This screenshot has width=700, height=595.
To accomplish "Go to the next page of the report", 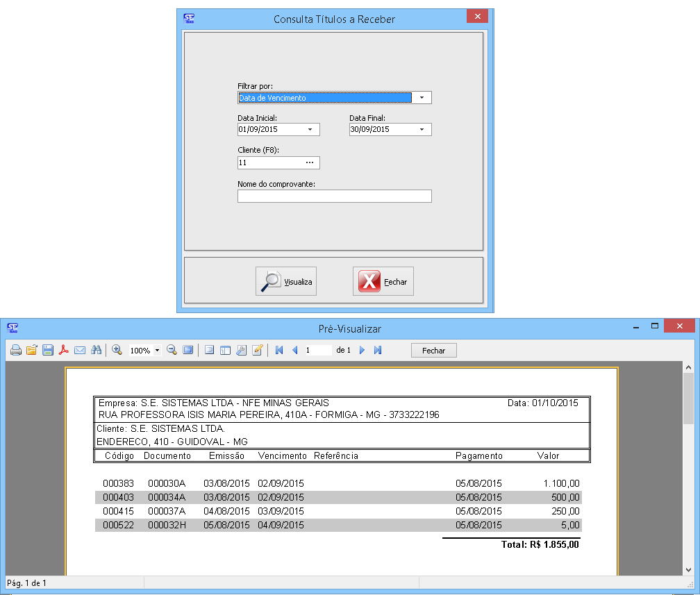I will point(362,351).
